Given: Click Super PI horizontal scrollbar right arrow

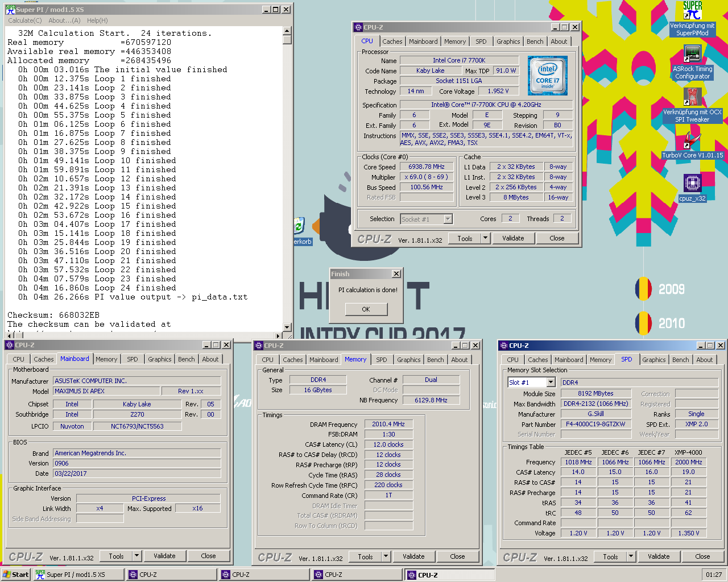Looking at the screenshot, I should point(278,336).
